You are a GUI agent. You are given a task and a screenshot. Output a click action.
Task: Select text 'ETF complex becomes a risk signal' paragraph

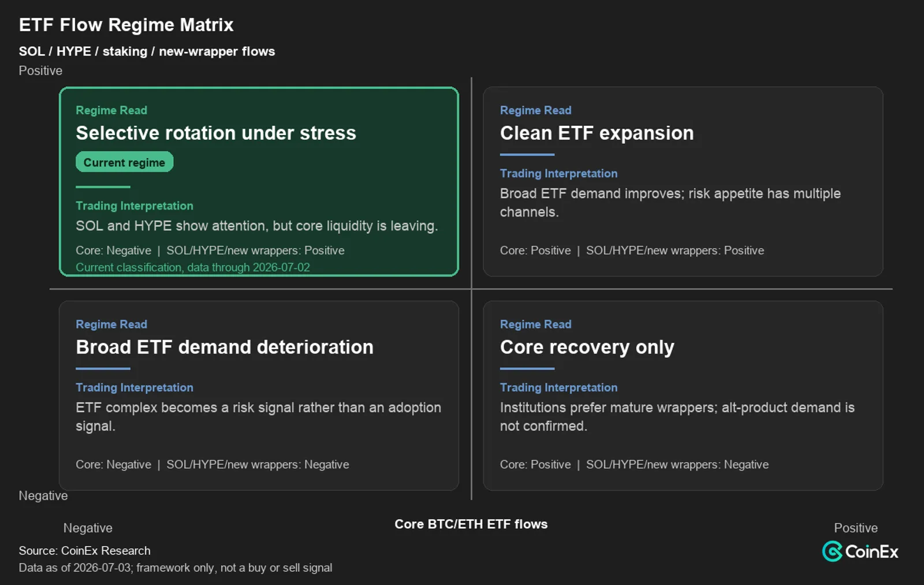click(258, 417)
